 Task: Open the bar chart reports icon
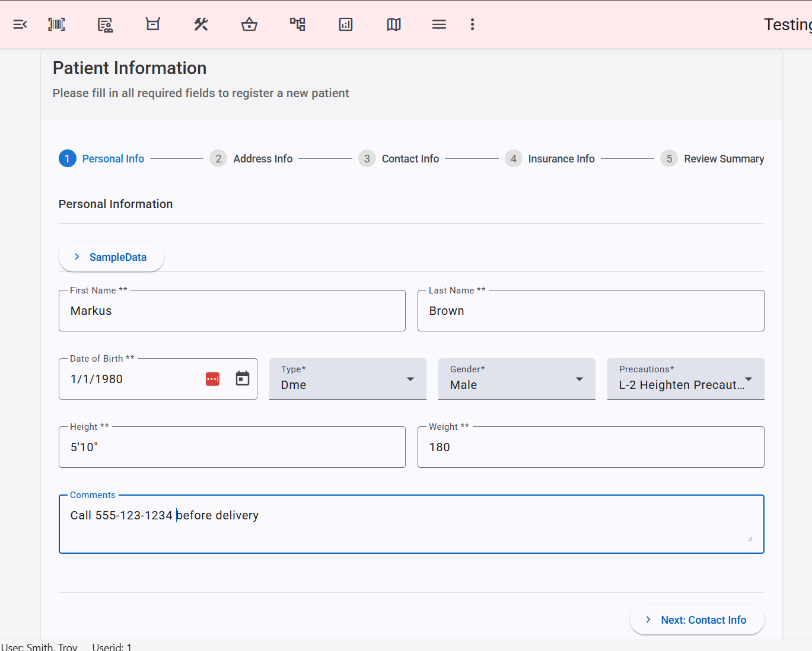(x=346, y=24)
